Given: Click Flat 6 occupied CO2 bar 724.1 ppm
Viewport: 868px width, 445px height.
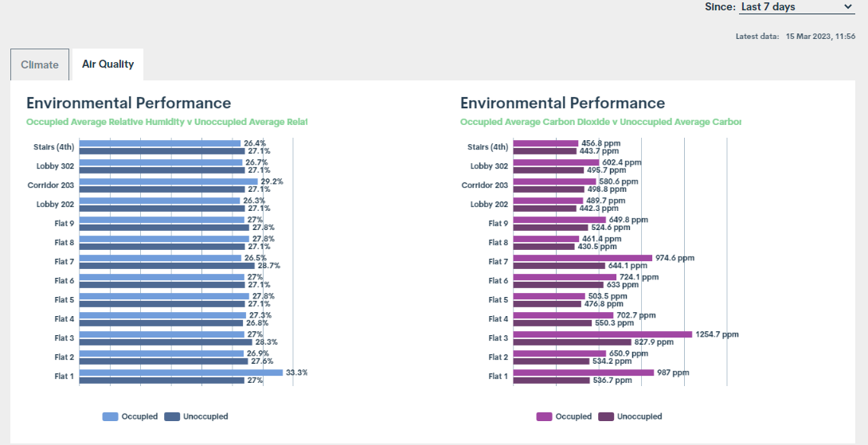Looking at the screenshot, I should [x=565, y=277].
